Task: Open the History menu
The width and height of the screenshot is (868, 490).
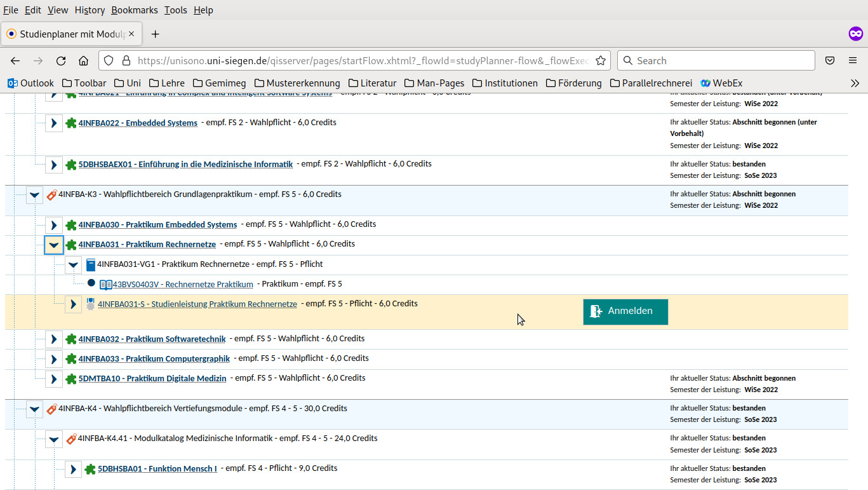Action: 90,10
